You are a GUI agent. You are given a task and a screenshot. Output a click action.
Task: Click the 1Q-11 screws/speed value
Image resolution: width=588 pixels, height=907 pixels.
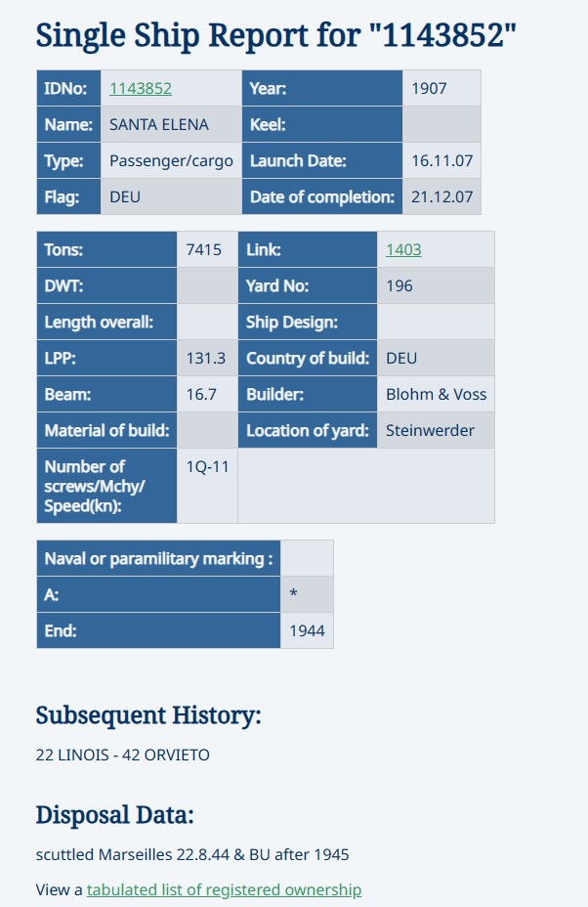(x=207, y=466)
